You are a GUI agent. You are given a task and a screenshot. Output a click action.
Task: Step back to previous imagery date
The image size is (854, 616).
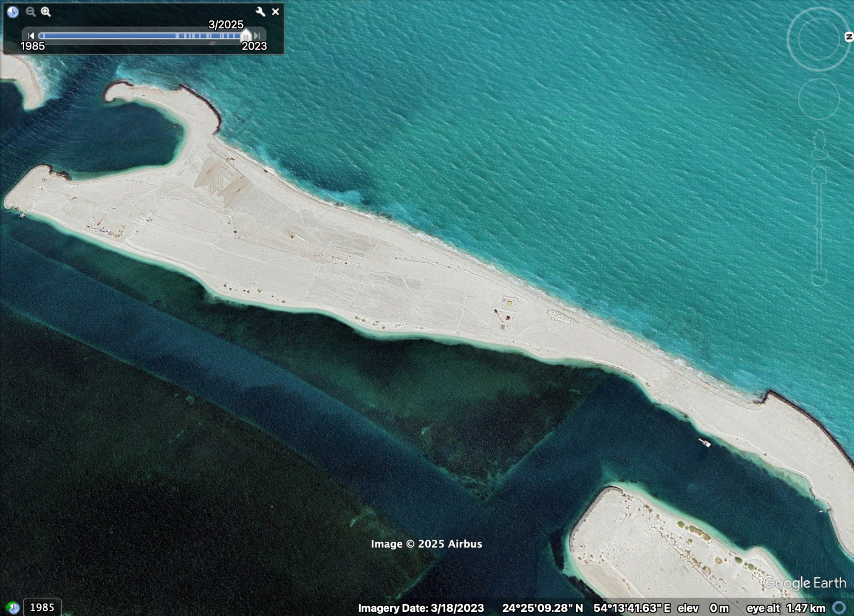tap(31, 36)
